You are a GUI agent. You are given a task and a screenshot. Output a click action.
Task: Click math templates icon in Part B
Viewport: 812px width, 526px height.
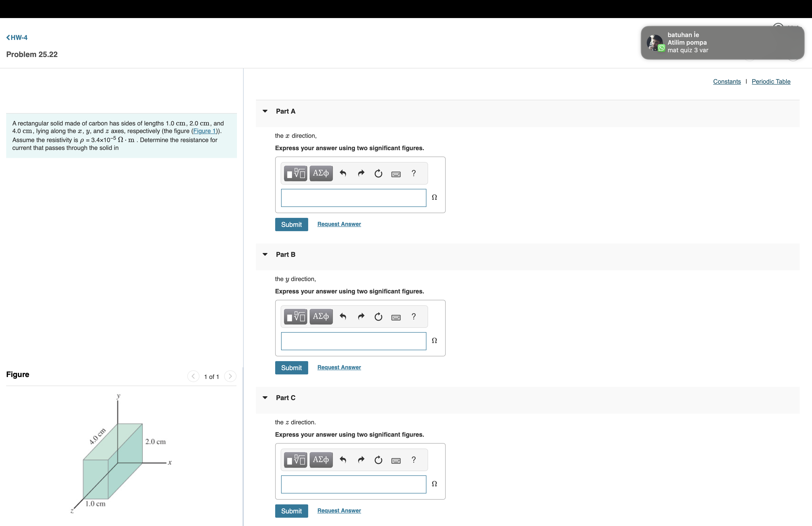click(295, 317)
